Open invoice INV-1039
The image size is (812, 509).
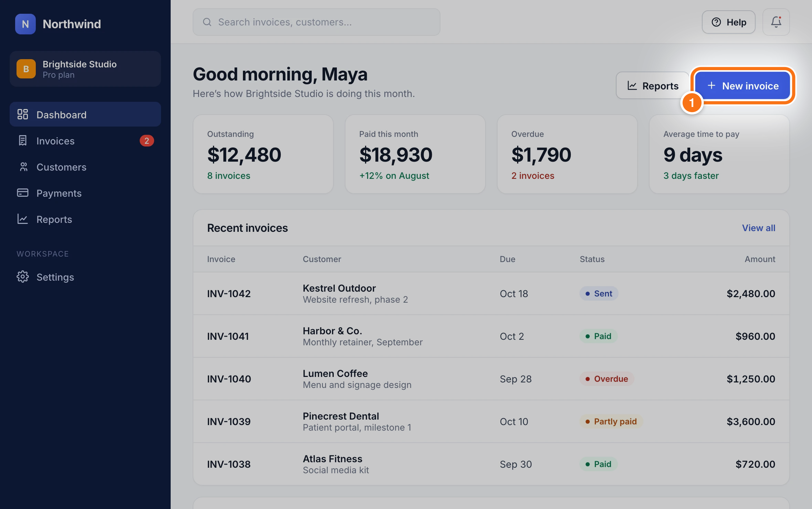pos(491,421)
